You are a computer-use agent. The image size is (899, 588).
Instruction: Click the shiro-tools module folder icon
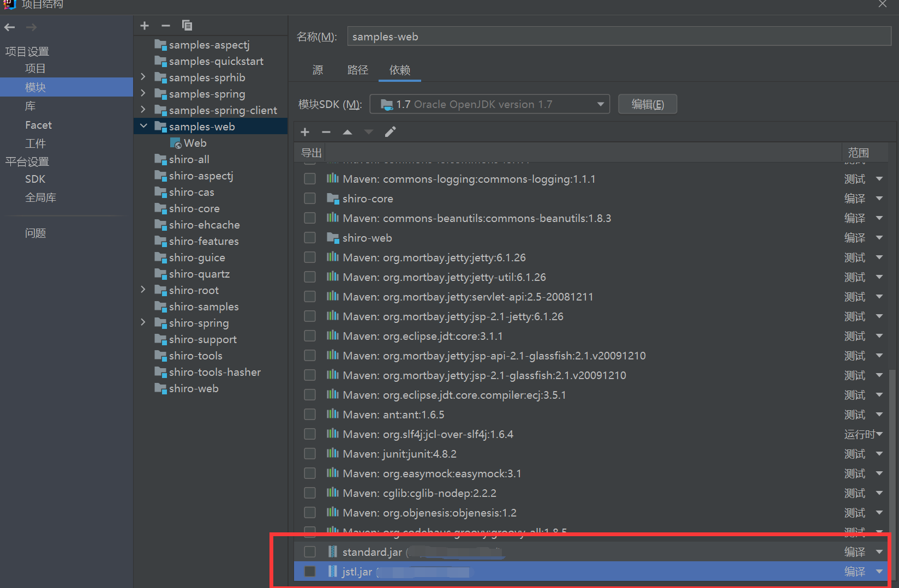(160, 356)
